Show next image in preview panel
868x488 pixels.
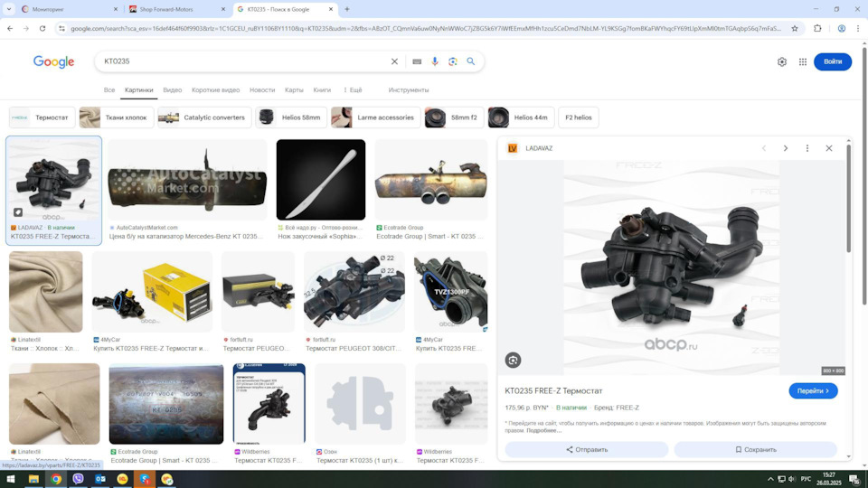pyautogui.click(x=786, y=148)
